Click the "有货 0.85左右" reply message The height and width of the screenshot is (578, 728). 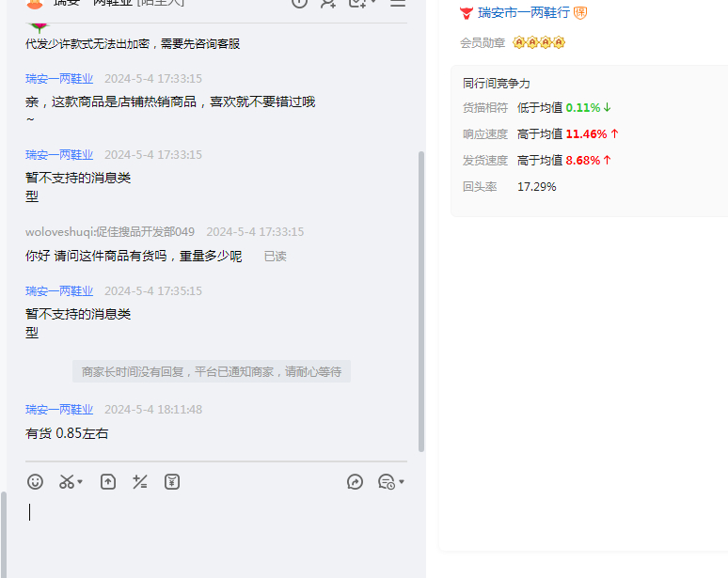point(67,433)
